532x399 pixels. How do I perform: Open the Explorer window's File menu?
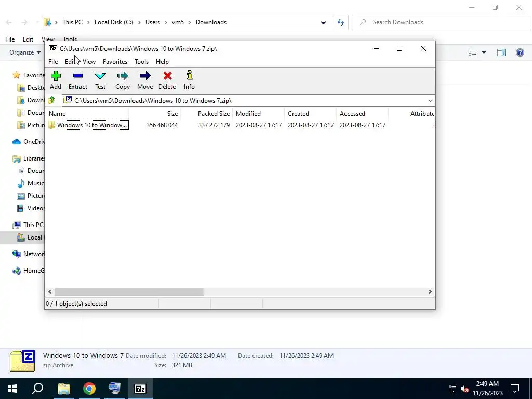coord(10,39)
